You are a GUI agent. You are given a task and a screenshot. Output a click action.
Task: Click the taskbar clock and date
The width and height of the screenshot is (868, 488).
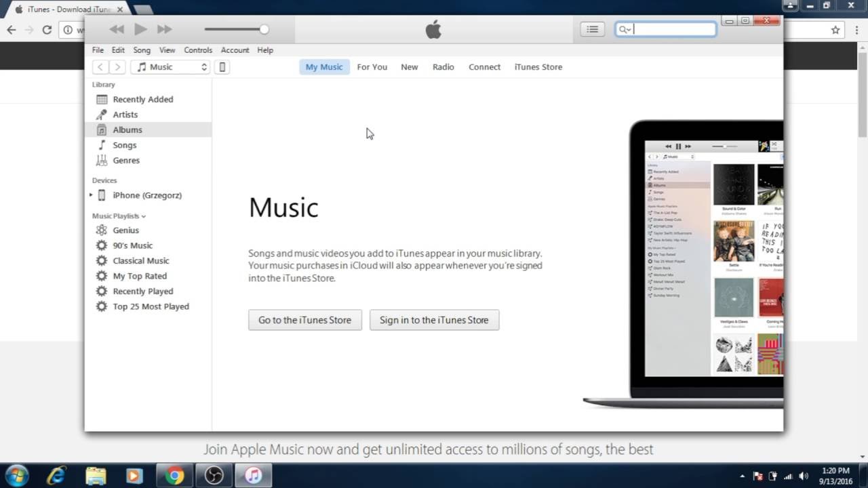point(835,476)
